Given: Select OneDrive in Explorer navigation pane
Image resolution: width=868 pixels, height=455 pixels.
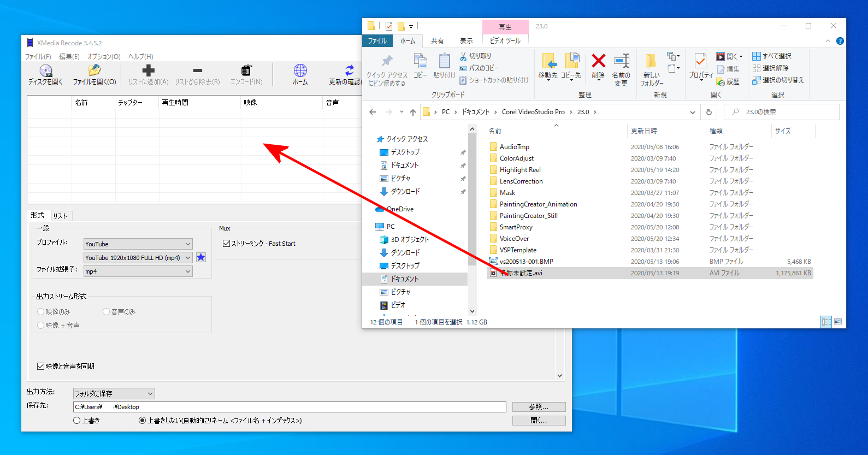Looking at the screenshot, I should tap(400, 209).
